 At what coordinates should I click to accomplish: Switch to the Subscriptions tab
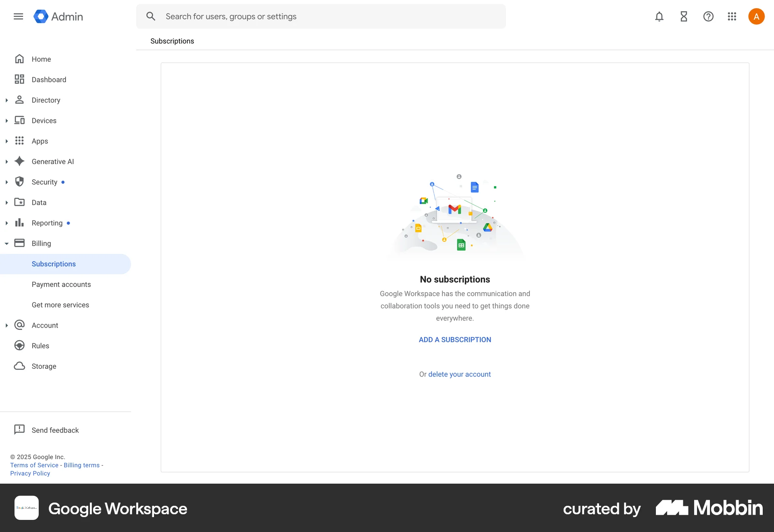(172, 41)
